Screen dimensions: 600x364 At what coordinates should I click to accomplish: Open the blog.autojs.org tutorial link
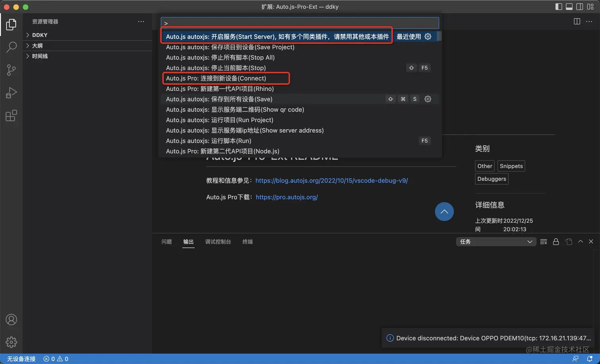click(x=332, y=180)
